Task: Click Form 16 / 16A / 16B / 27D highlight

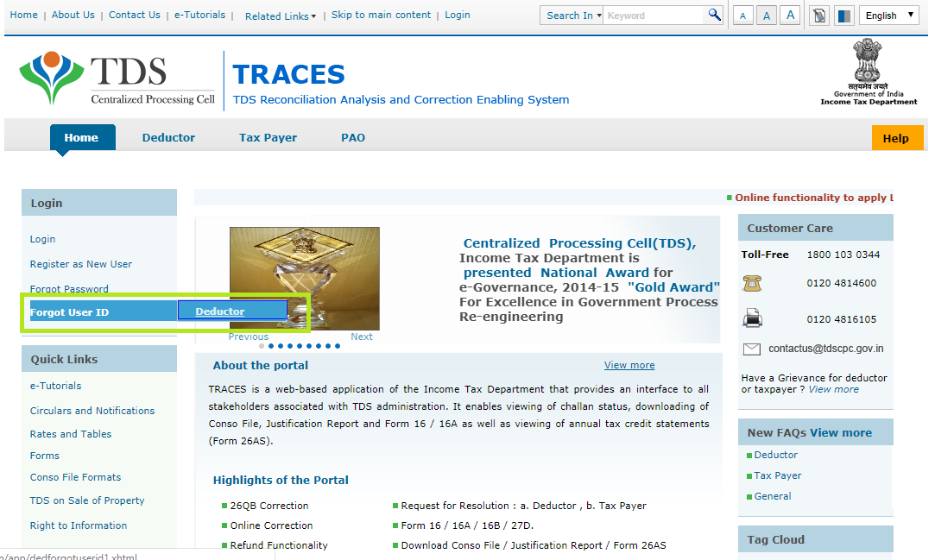Action: 468,525
